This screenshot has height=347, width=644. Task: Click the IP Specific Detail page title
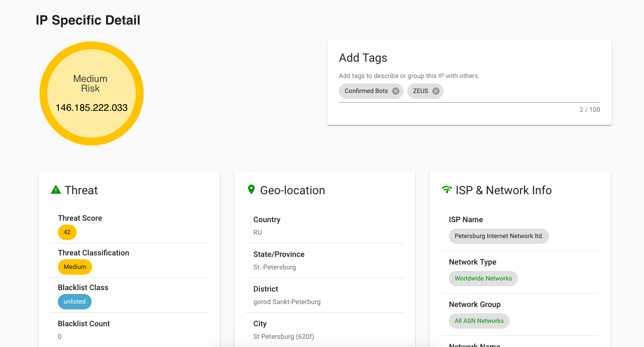click(x=88, y=20)
